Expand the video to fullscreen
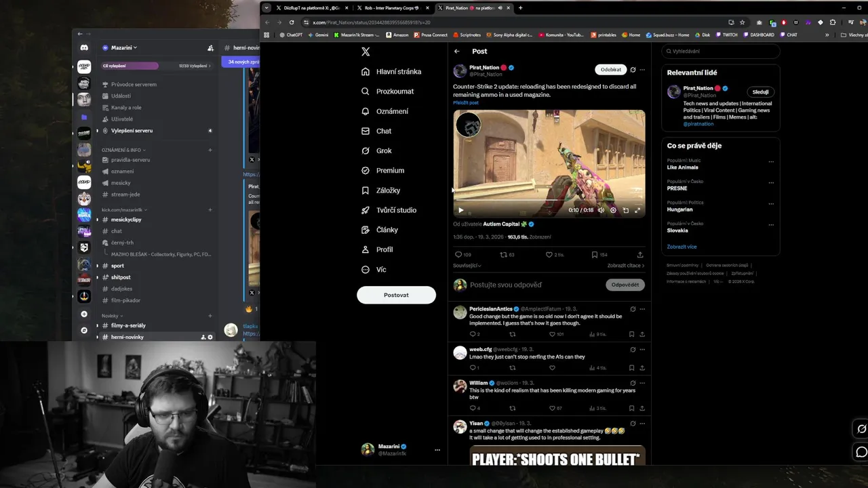This screenshot has height=488, width=868. tap(637, 210)
